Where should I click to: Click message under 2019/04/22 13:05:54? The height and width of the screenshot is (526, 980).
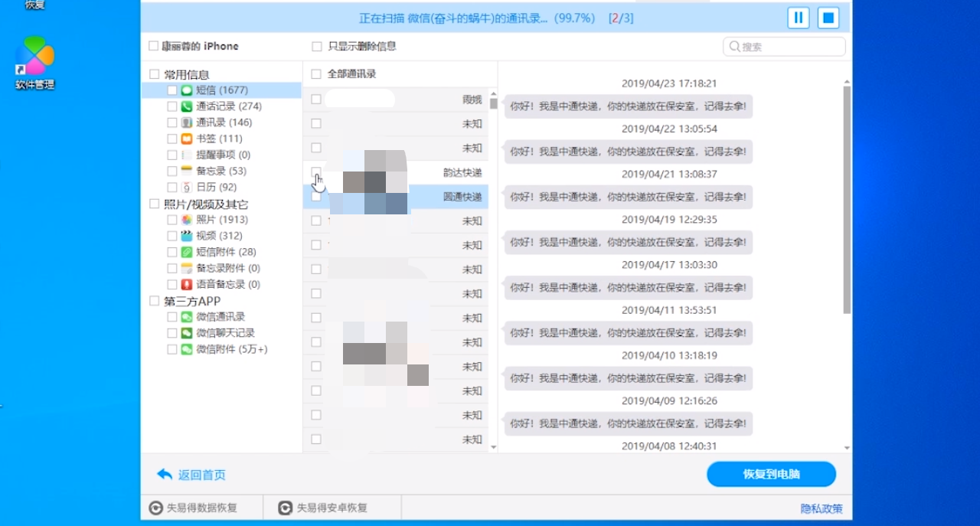point(629,152)
